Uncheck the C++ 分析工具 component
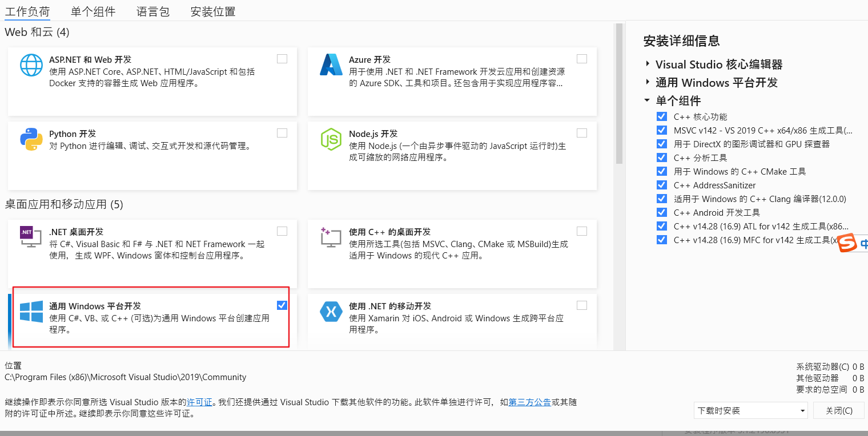Image resolution: width=868 pixels, height=436 pixels. pyautogui.click(x=662, y=158)
